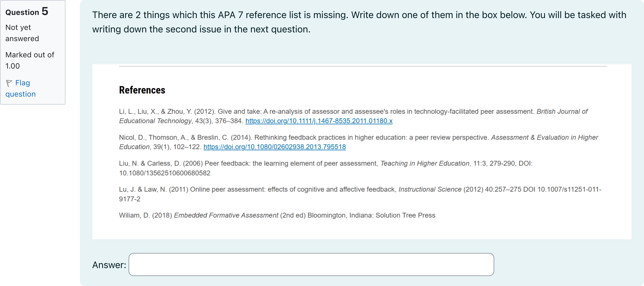This screenshot has height=286, width=644.
Task: Click the DOI number 10.1080/13562510600680582
Action: coord(164,173)
